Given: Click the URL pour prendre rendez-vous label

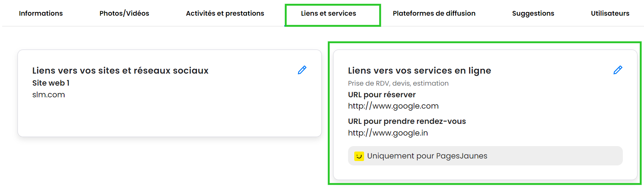Looking at the screenshot, I should [x=407, y=121].
